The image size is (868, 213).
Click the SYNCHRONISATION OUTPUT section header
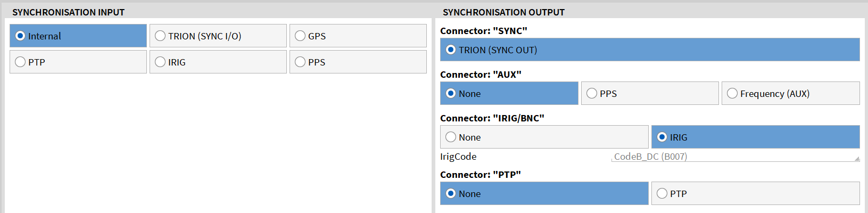[x=503, y=12]
